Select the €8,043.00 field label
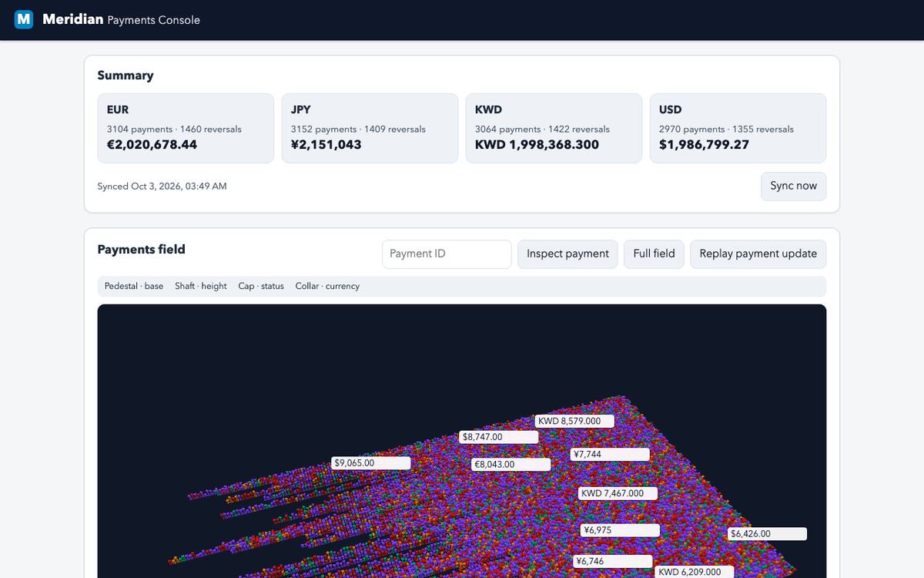The width and height of the screenshot is (924, 578). tap(511, 465)
